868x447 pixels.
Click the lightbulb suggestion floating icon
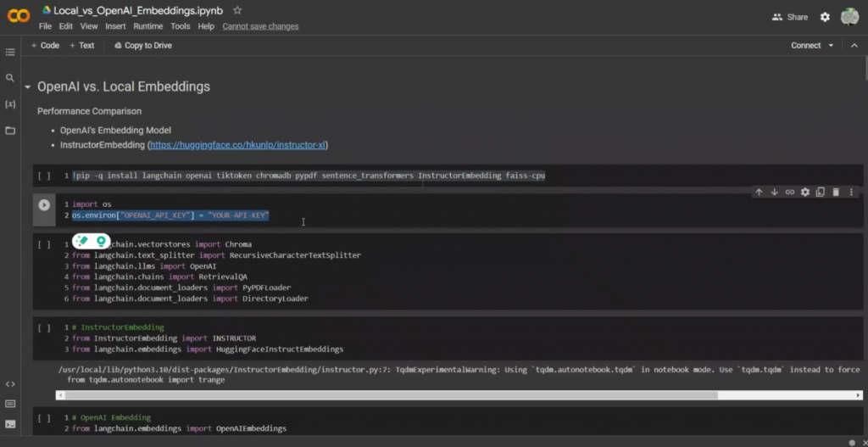(101, 241)
